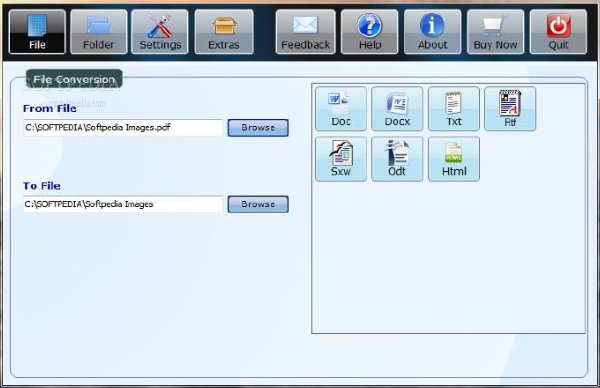Switch to Folder conversion mode
600x388 pixels.
tap(99, 32)
